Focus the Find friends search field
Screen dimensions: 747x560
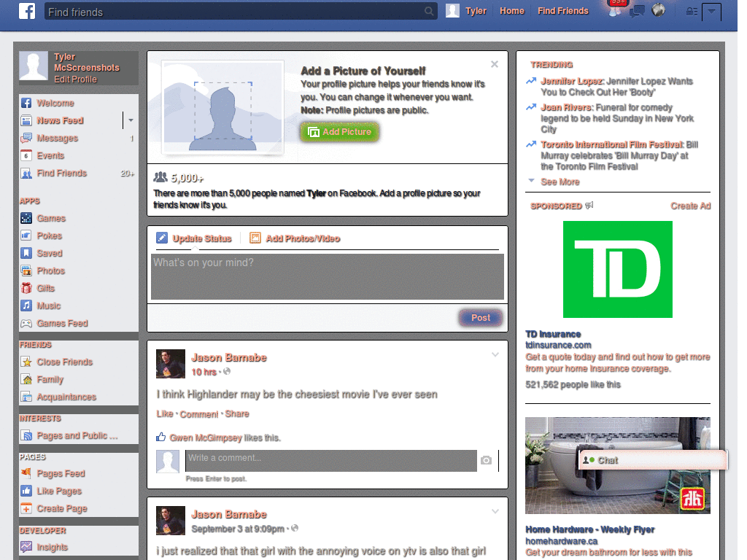tap(241, 12)
